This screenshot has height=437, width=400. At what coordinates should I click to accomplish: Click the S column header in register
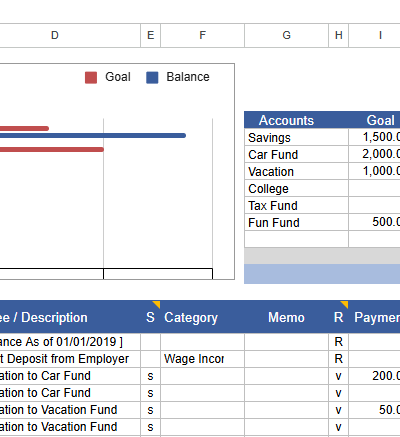(150, 317)
